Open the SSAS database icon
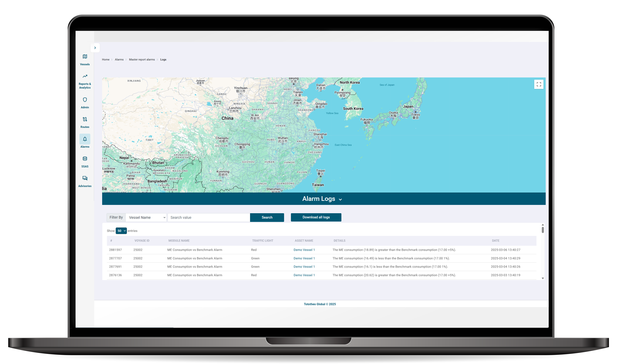 [x=85, y=159]
